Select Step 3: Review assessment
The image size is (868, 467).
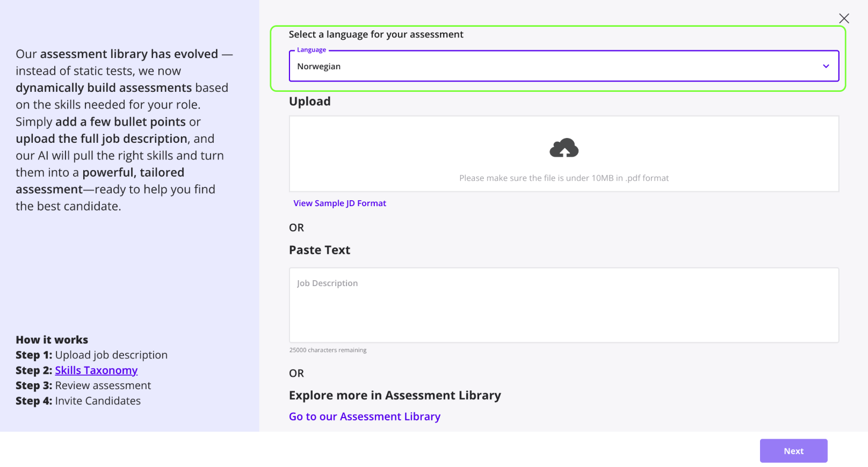tap(83, 385)
